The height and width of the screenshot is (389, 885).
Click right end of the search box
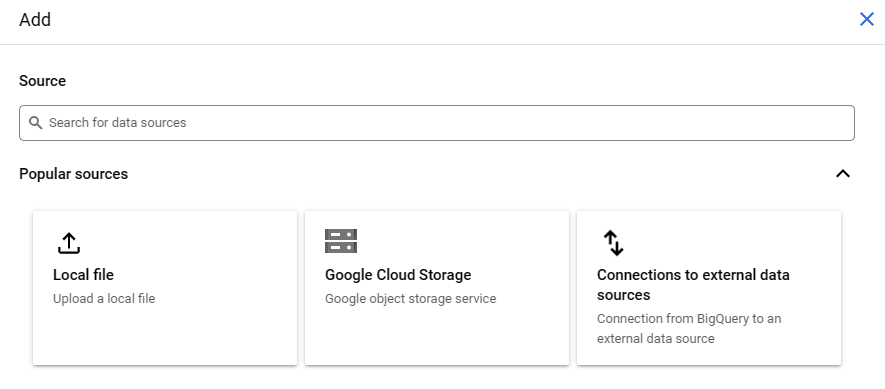point(835,123)
